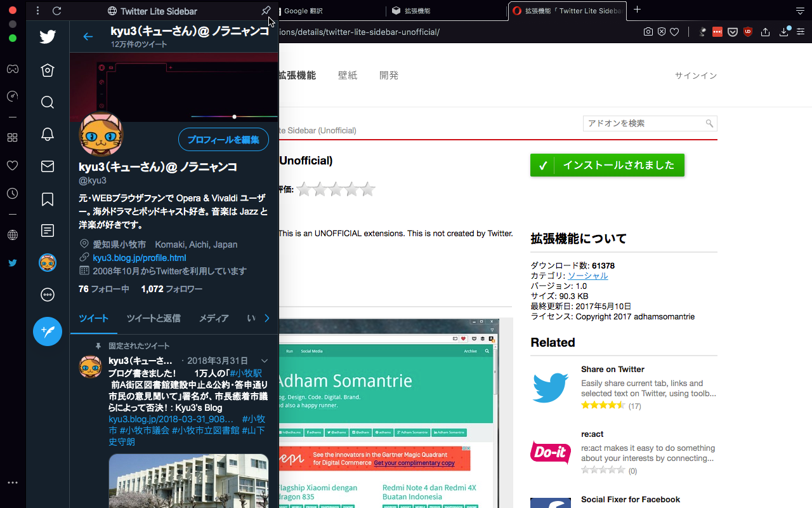Viewport: 812px width, 508px height.
Task: Open Twitter lists icon
Action: (x=48, y=231)
